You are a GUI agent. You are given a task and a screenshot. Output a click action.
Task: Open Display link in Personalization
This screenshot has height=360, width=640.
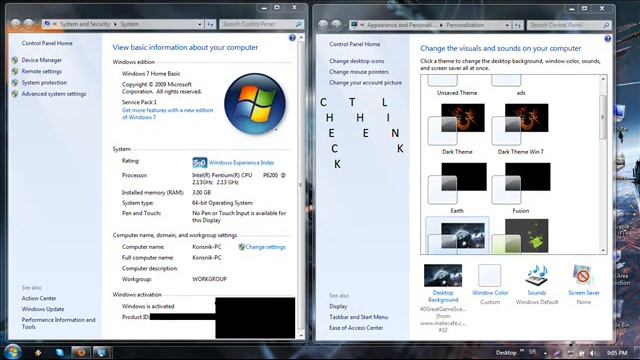[x=338, y=306]
